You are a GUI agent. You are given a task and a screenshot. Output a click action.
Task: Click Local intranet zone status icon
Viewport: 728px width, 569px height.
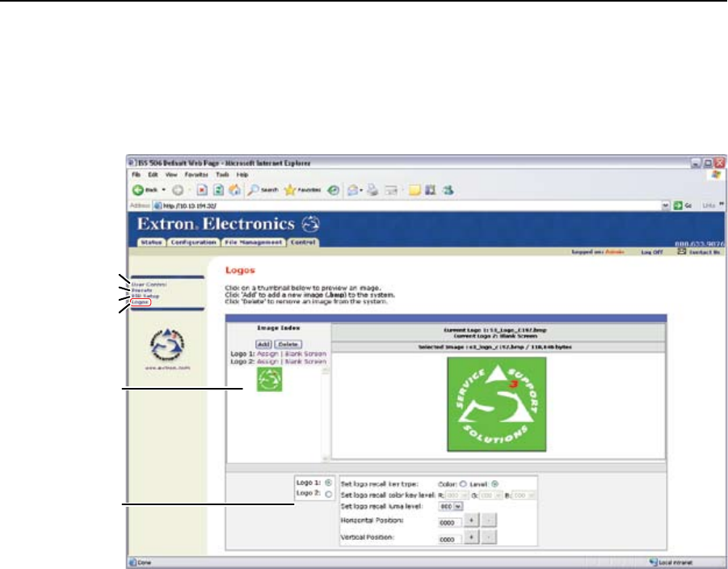click(654, 563)
